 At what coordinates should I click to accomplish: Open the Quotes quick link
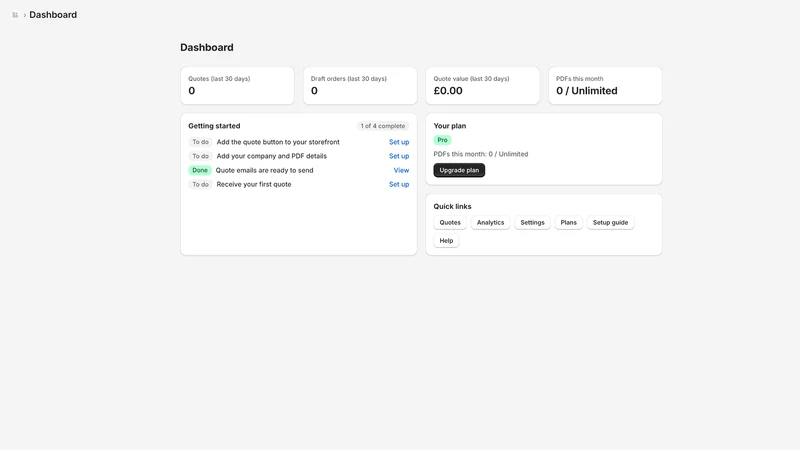coord(450,222)
